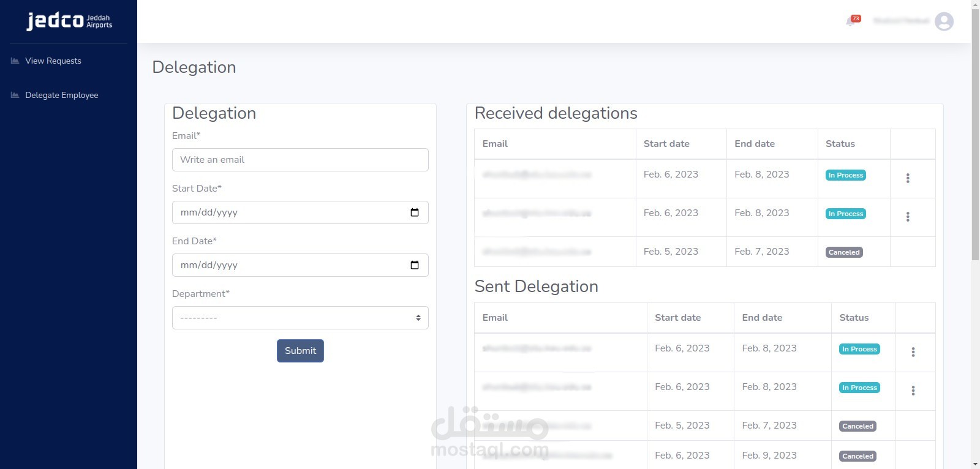Click the Jedco Jeddah Airports logo
Image resolution: width=980 pixels, height=469 pixels.
click(x=69, y=21)
